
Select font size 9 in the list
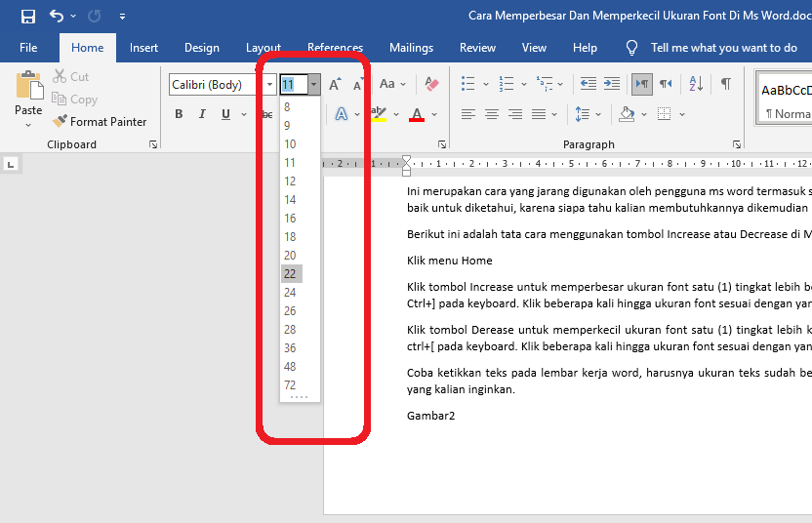point(287,126)
